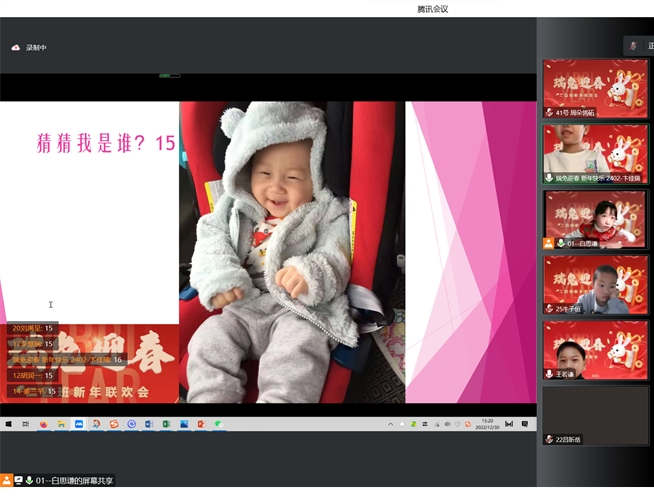Click the 录制中 recording status text
This screenshot has height=504, width=654.
pos(36,48)
